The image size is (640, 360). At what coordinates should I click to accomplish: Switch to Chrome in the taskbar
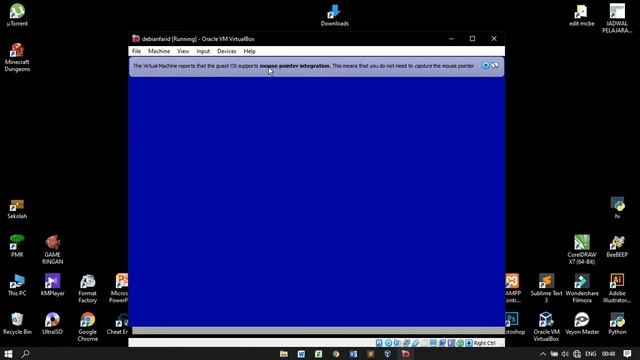[x=336, y=354]
